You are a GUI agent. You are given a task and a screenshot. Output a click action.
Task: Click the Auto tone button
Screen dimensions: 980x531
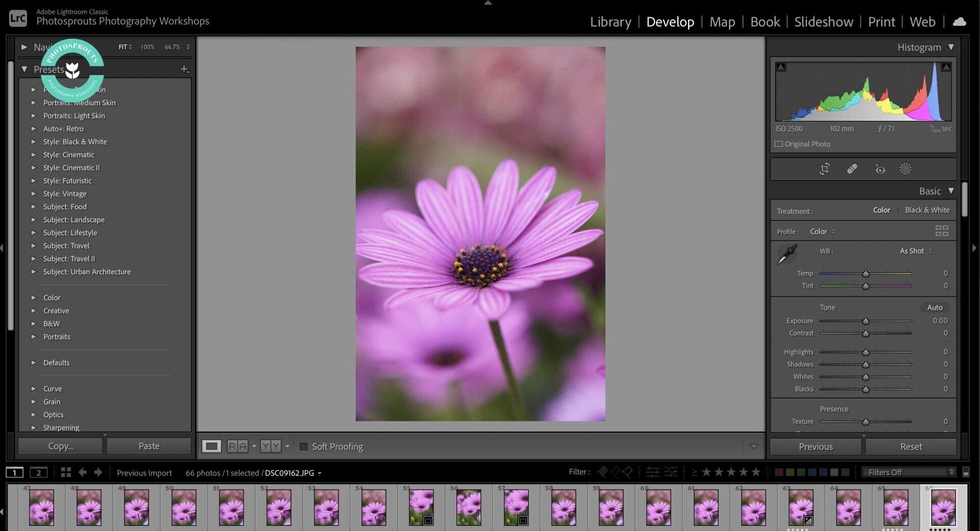tap(934, 308)
